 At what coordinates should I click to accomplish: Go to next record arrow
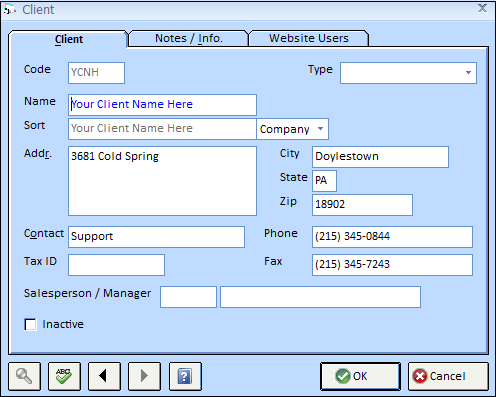[144, 376]
